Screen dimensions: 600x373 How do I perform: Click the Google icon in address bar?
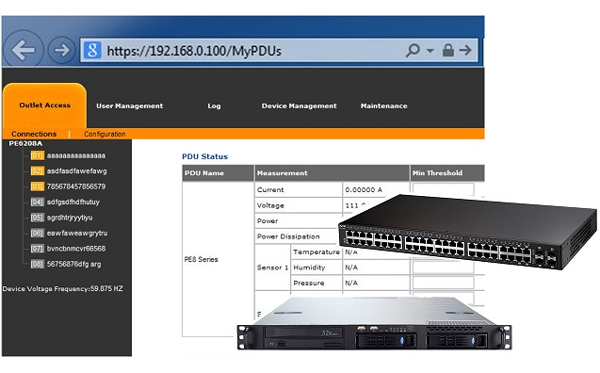coord(92,50)
